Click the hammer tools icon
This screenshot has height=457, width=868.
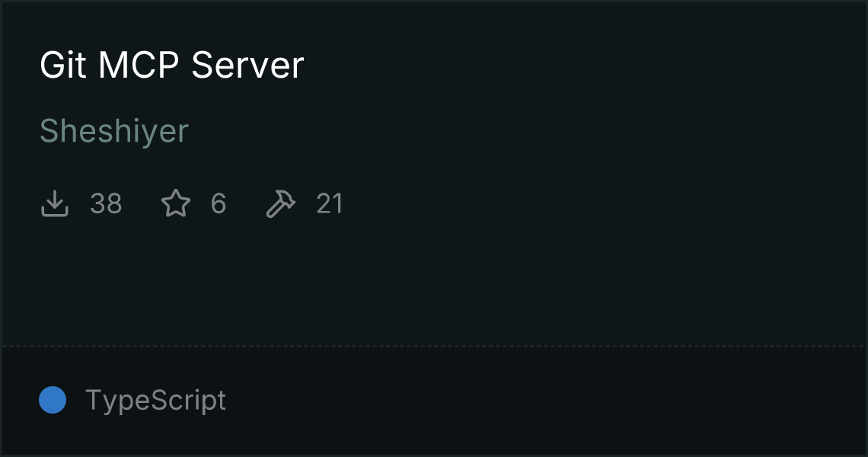[x=281, y=203]
